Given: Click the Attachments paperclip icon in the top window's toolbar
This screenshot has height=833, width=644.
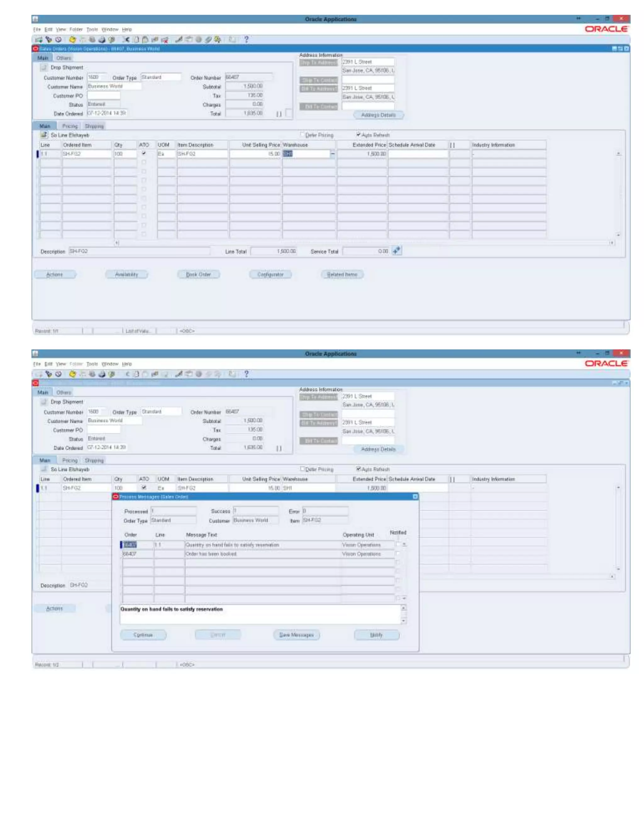Looking at the screenshot, I should point(208,39).
